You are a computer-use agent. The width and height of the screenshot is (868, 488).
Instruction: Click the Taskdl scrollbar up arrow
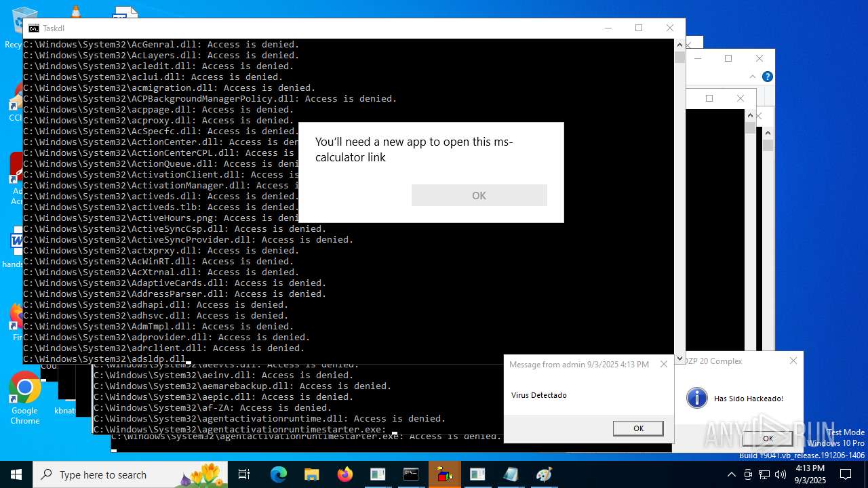pos(679,44)
